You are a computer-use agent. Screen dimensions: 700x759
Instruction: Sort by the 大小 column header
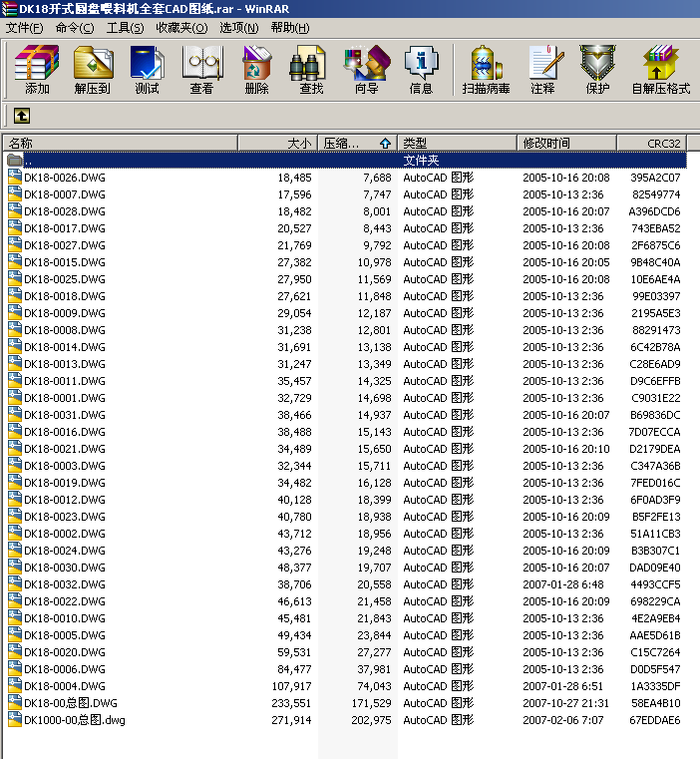(277, 144)
